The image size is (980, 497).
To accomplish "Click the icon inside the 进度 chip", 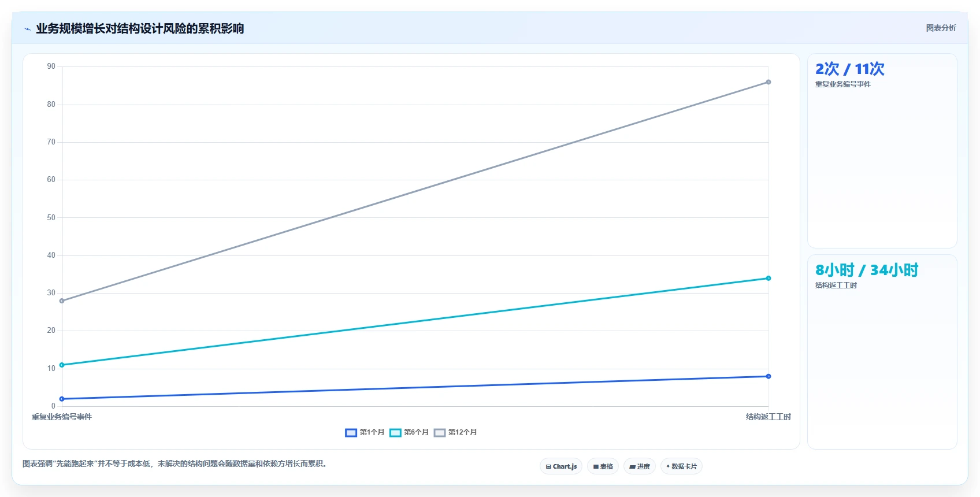I will 632,466.
